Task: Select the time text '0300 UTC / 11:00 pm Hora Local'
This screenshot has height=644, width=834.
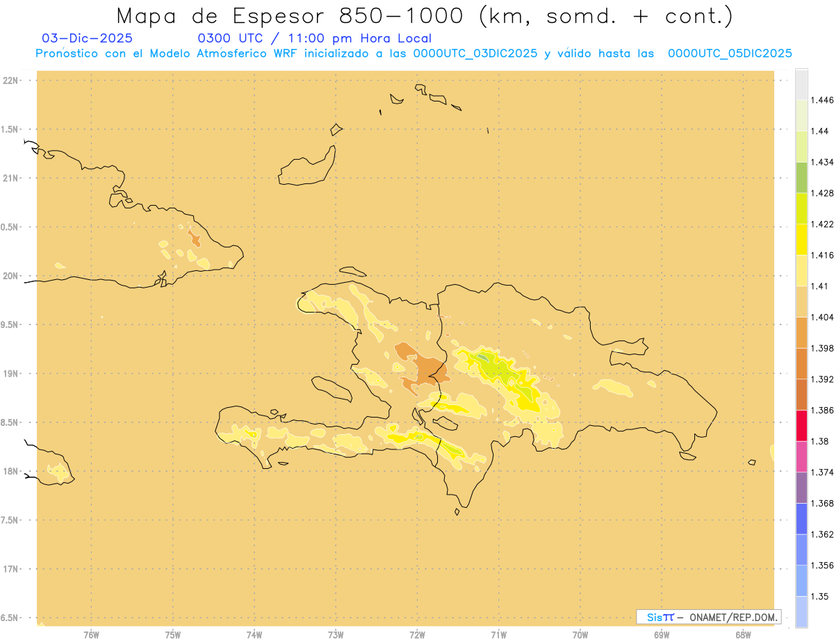Action: [315, 38]
